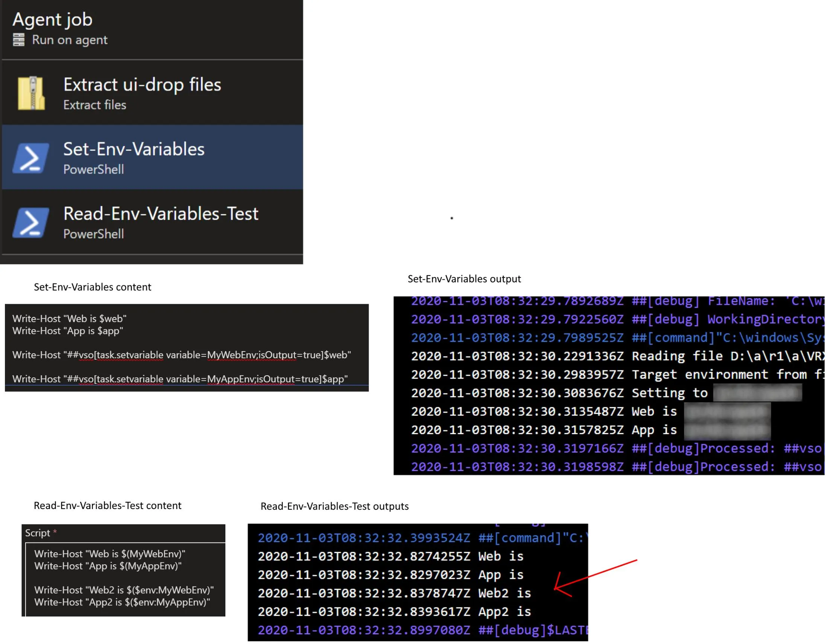Select the Set-Env-Variables task title
827x644 pixels.
click(x=134, y=149)
